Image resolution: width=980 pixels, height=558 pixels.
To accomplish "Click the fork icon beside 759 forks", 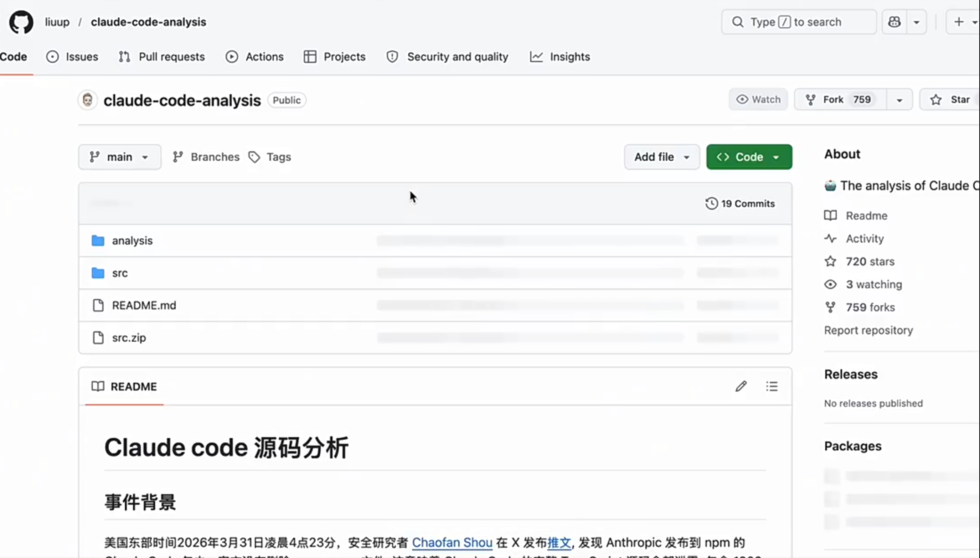I will click(831, 308).
